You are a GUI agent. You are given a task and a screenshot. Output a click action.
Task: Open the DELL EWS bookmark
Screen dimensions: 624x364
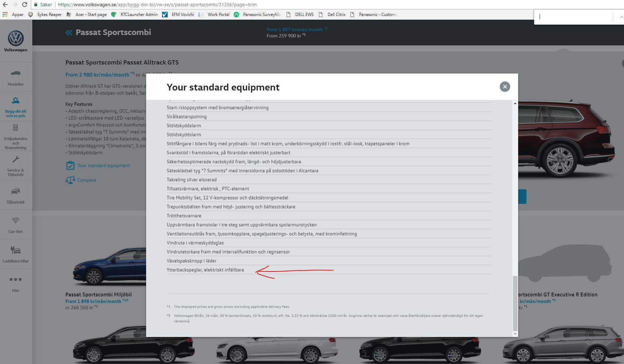tap(300, 15)
